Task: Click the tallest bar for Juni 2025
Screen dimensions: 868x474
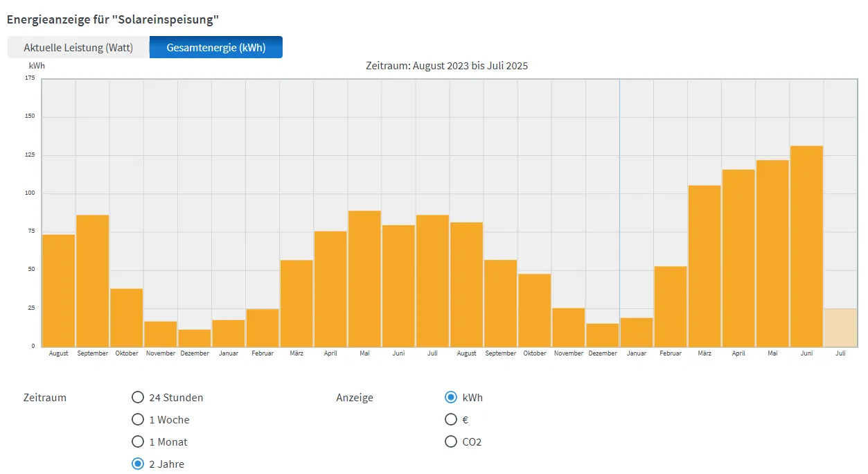Action: point(806,246)
